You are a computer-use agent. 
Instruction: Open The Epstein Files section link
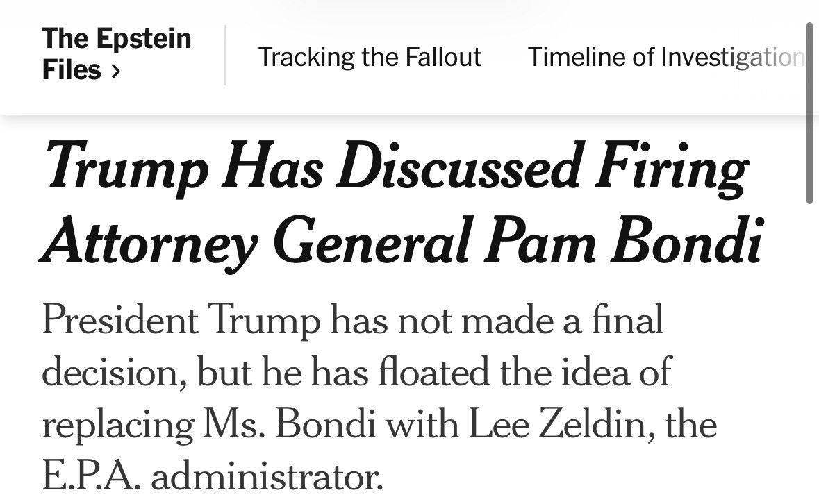(x=117, y=54)
